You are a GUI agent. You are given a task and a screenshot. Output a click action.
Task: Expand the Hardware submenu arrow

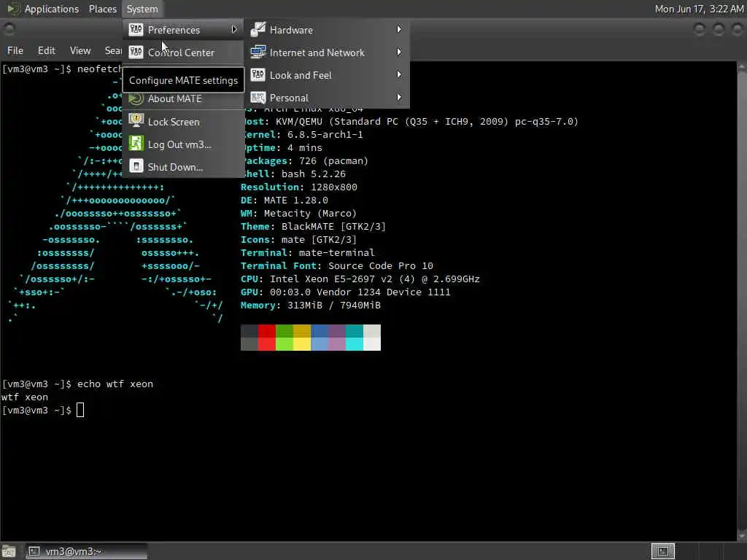click(399, 29)
